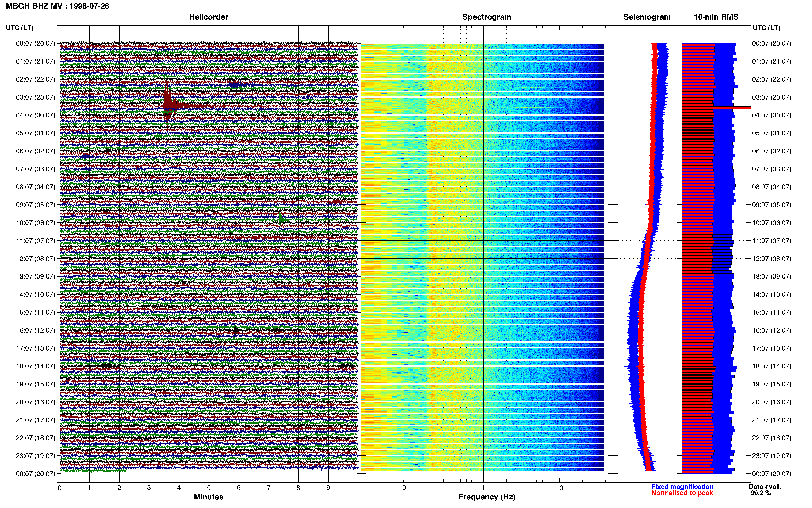812x508 pixels.
Task: Click the left time label '12:07 (08:07)'
Action: 35,259
